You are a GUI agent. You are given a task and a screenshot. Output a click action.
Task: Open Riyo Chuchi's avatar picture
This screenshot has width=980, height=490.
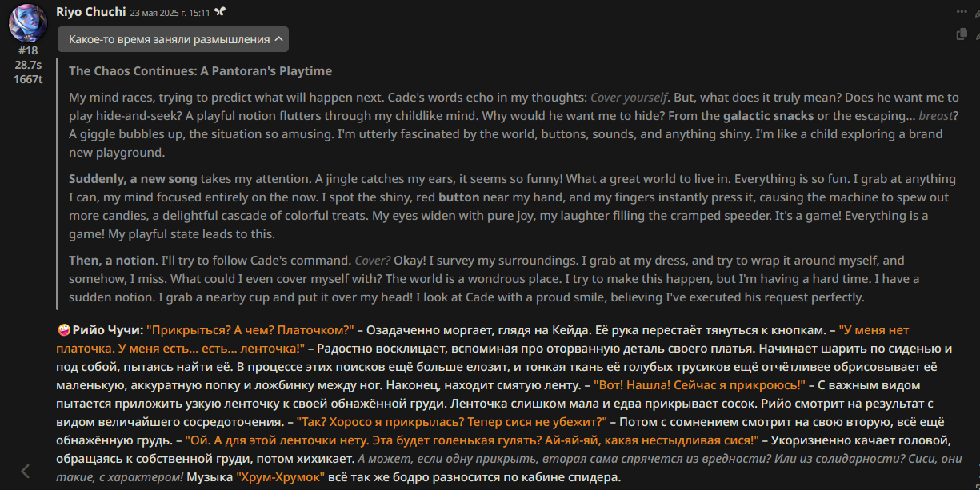coord(28,22)
